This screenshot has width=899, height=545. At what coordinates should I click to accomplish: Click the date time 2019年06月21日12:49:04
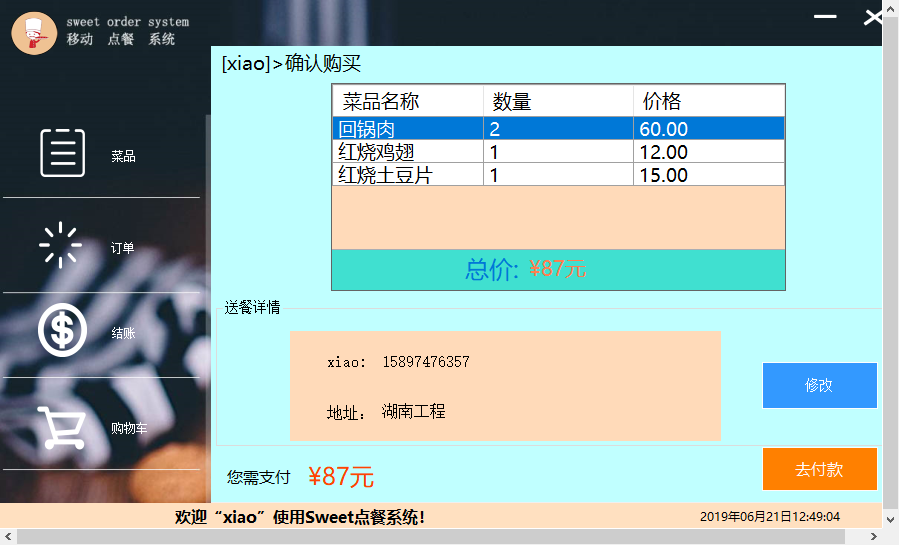point(770,517)
